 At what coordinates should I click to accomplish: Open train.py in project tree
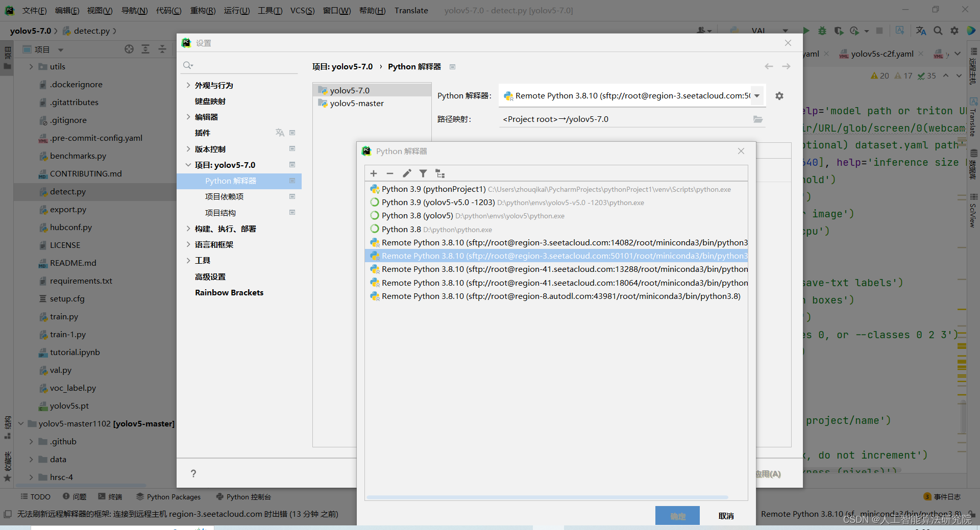[64, 316]
